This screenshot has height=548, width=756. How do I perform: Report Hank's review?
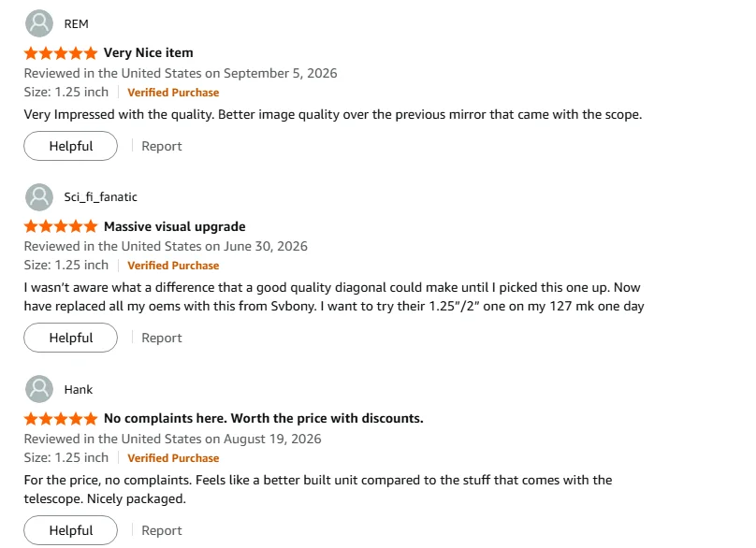[162, 530]
